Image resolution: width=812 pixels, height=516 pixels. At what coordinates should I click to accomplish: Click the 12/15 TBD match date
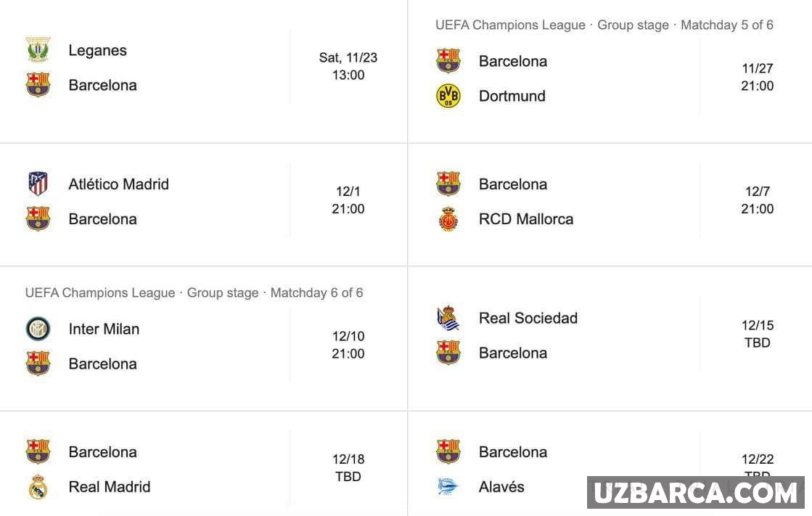pos(757,334)
